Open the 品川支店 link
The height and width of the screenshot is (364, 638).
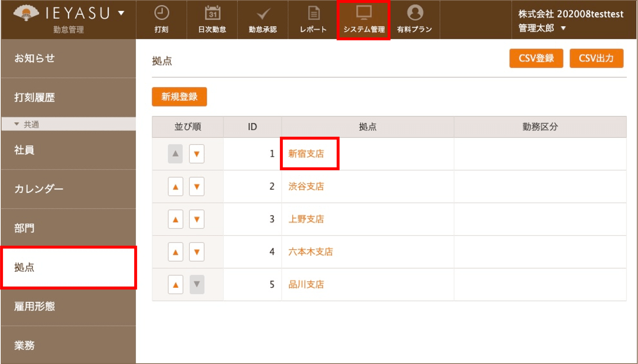click(306, 285)
